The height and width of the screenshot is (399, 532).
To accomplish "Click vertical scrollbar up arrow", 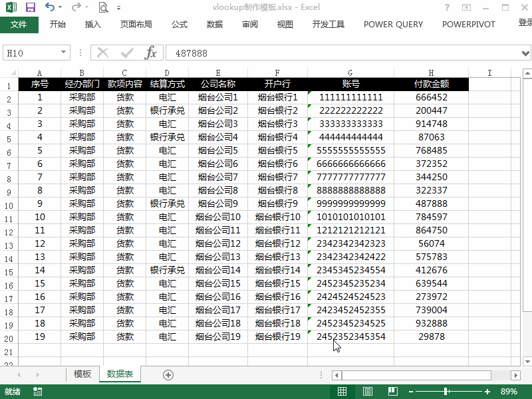I will [x=527, y=73].
